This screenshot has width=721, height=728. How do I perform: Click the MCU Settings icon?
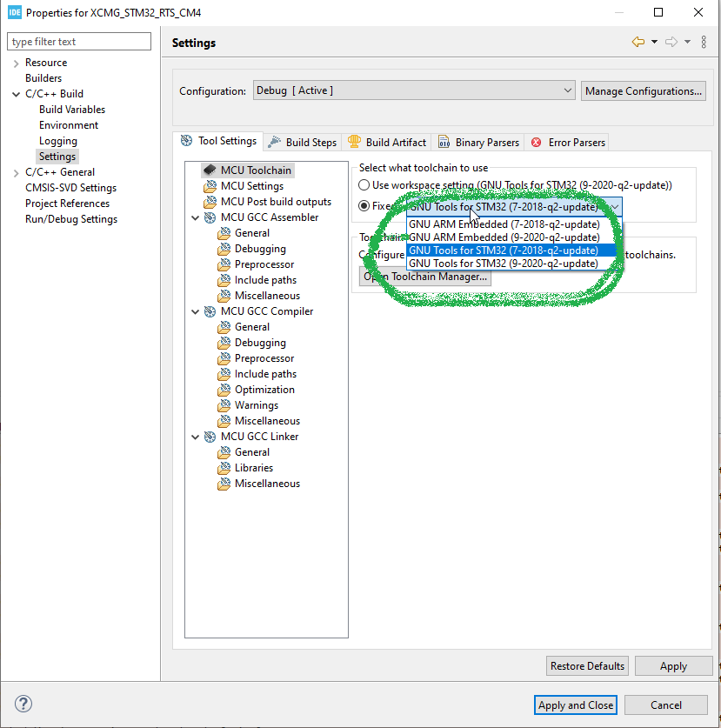point(210,186)
